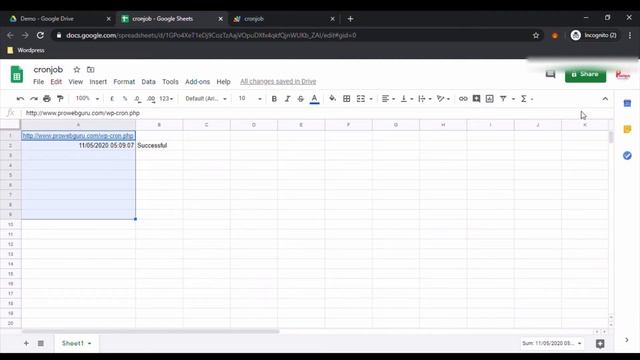Click the green Share button
The image size is (640, 360).
pyautogui.click(x=585, y=74)
